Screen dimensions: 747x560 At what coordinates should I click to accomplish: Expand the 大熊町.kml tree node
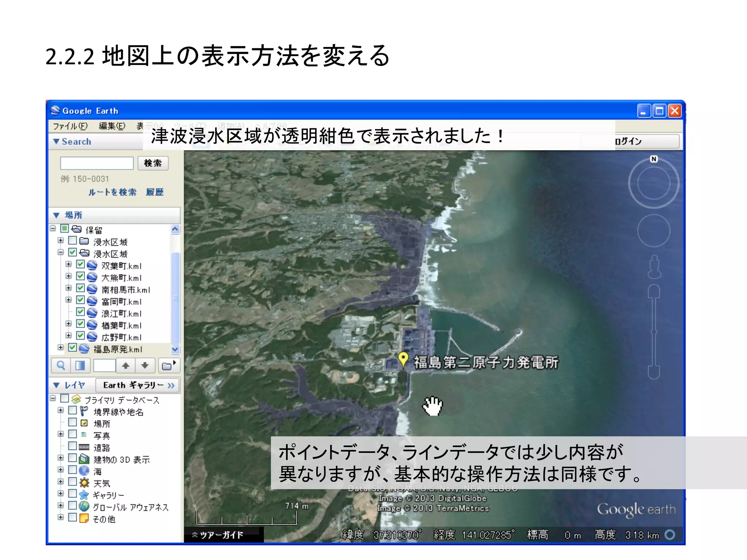point(69,276)
